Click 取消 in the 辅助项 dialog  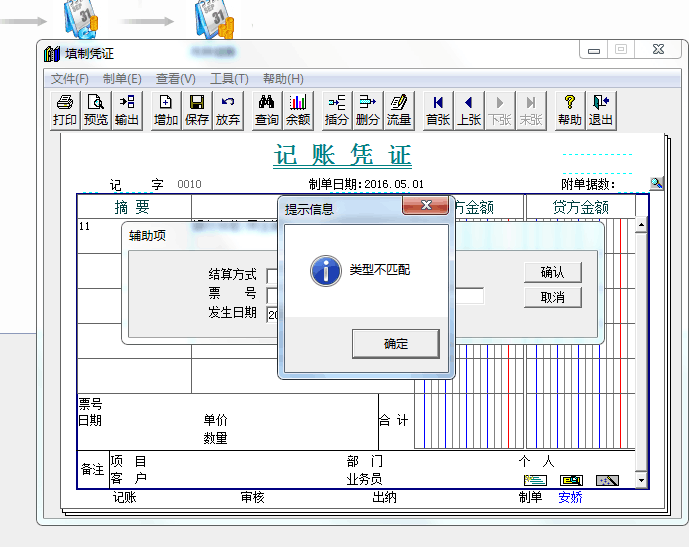click(552, 297)
